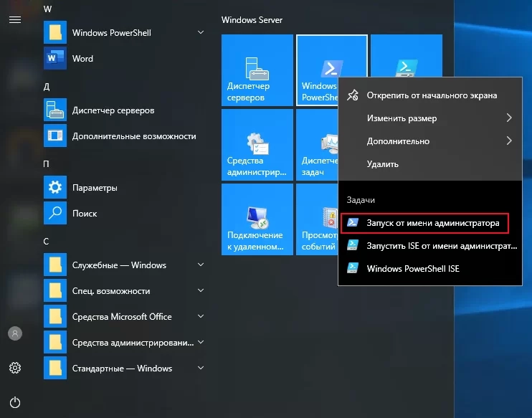
Task: Expand the Windows PowerShell folder chevron
Action: 201,32
